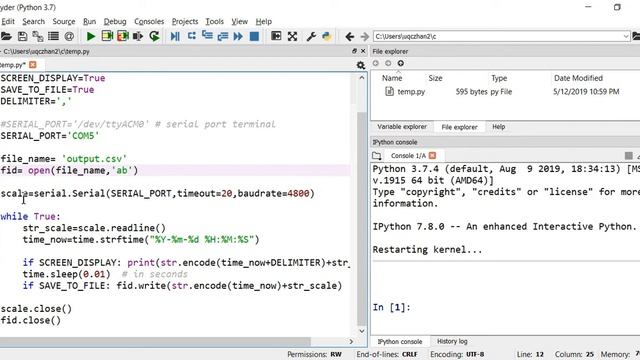Go back with the left arrow icon

pos(349,37)
